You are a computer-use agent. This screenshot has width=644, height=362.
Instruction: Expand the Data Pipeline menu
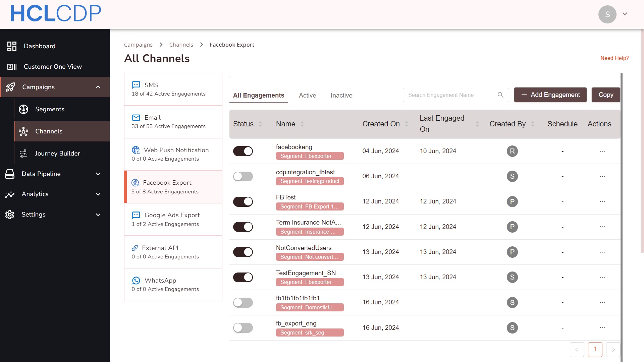point(98,174)
